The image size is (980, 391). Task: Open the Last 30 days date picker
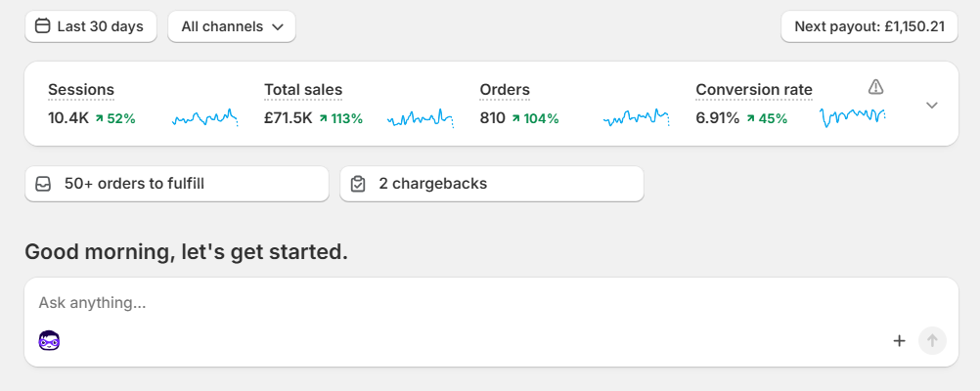coord(91,26)
